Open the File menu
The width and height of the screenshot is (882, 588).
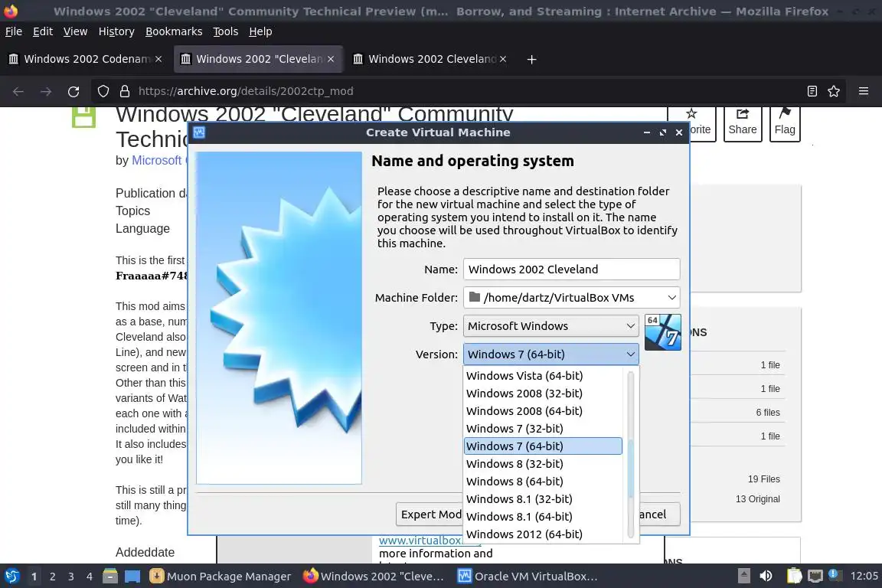14,31
